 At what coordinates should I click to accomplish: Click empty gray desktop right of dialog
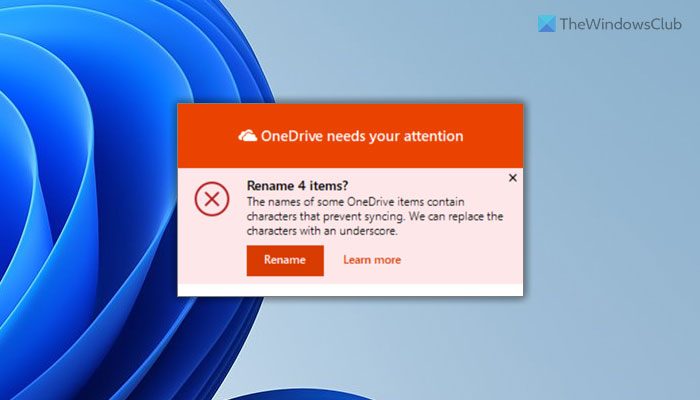click(x=612, y=201)
